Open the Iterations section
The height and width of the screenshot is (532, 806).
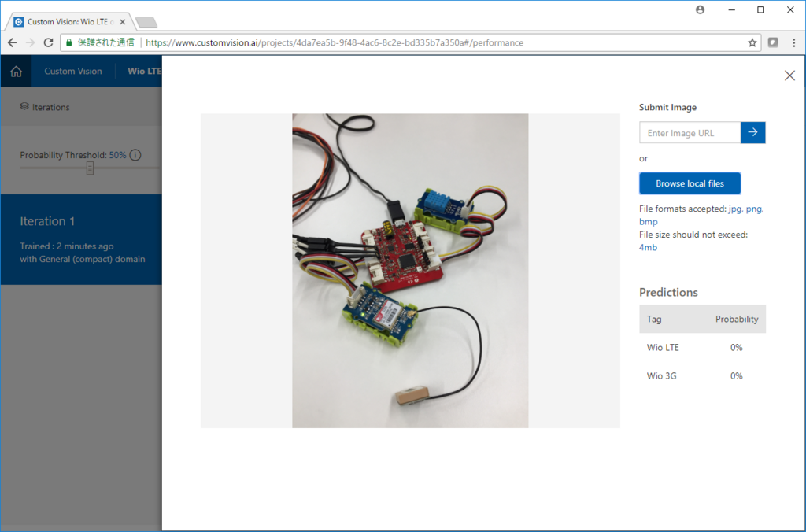[x=45, y=107]
